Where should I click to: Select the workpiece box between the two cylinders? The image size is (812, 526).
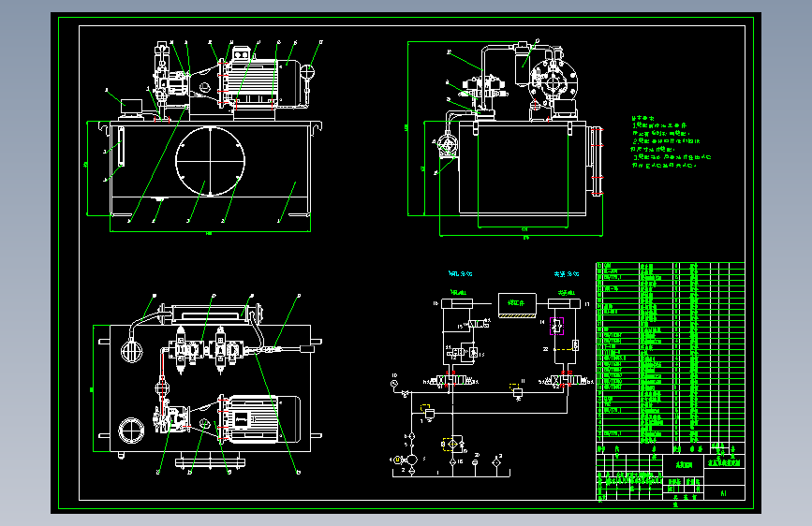point(517,305)
